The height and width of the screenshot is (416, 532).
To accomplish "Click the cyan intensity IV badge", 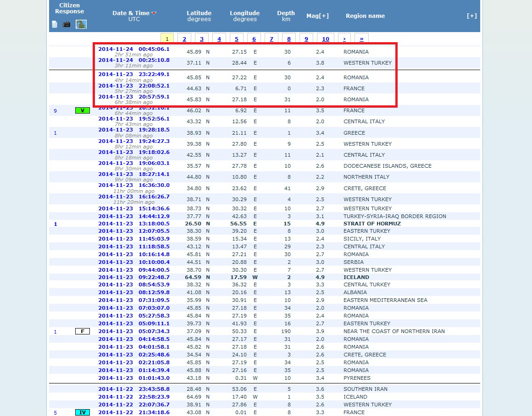I will tap(83, 412).
